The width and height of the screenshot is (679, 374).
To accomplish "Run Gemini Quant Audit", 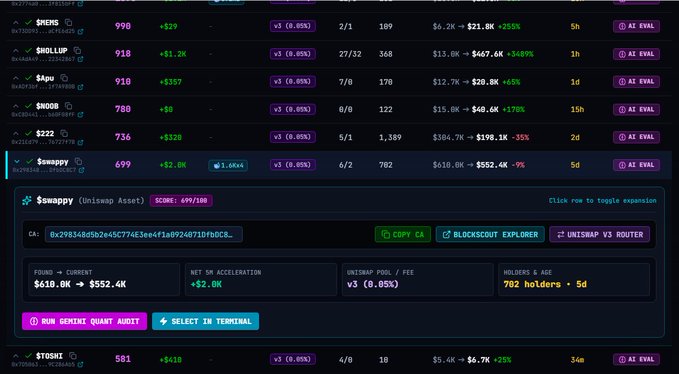I will point(84,322).
